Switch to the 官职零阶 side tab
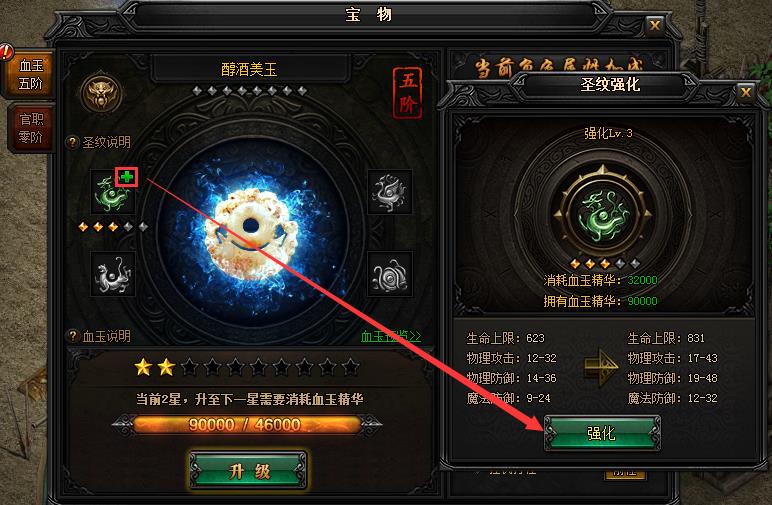 tap(31, 128)
